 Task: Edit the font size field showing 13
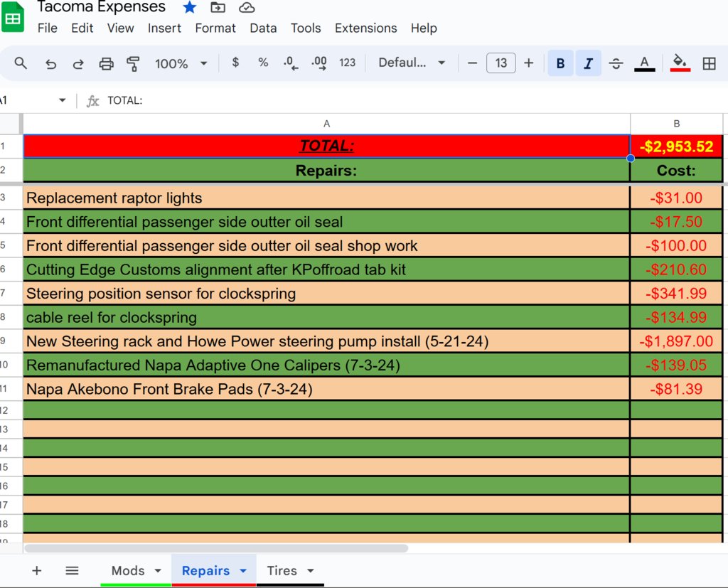point(501,63)
